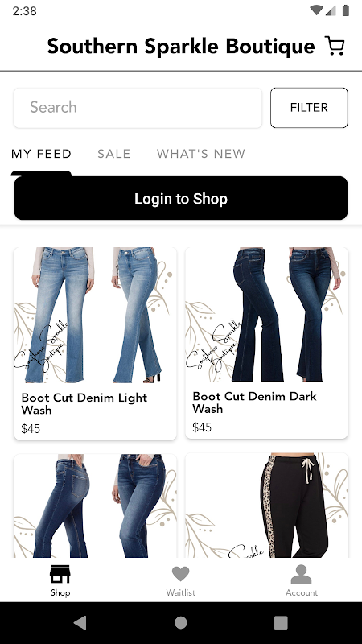The image size is (362, 644).
Task: Open the shopping cart icon
Action: [335, 46]
